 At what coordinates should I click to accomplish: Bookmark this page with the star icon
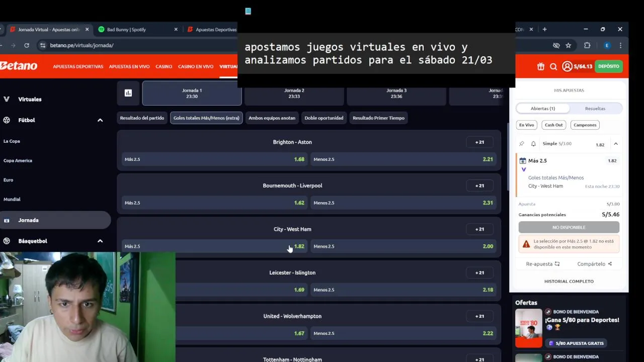click(x=569, y=45)
